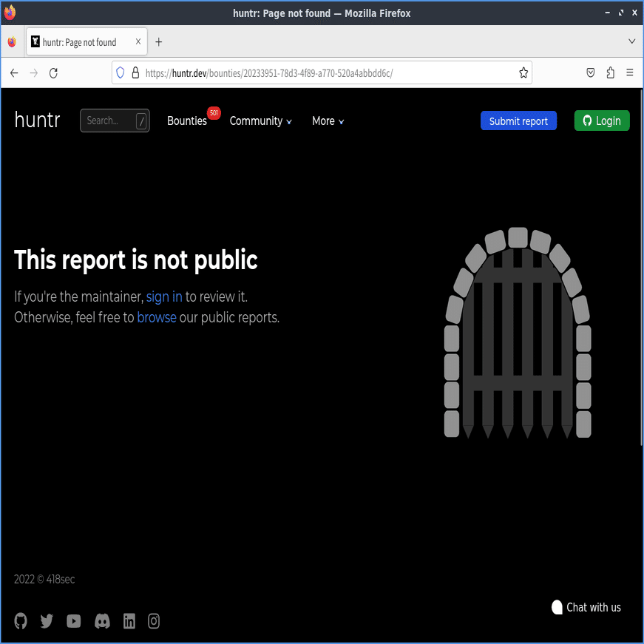Open the extensions puzzle icon

click(610, 72)
